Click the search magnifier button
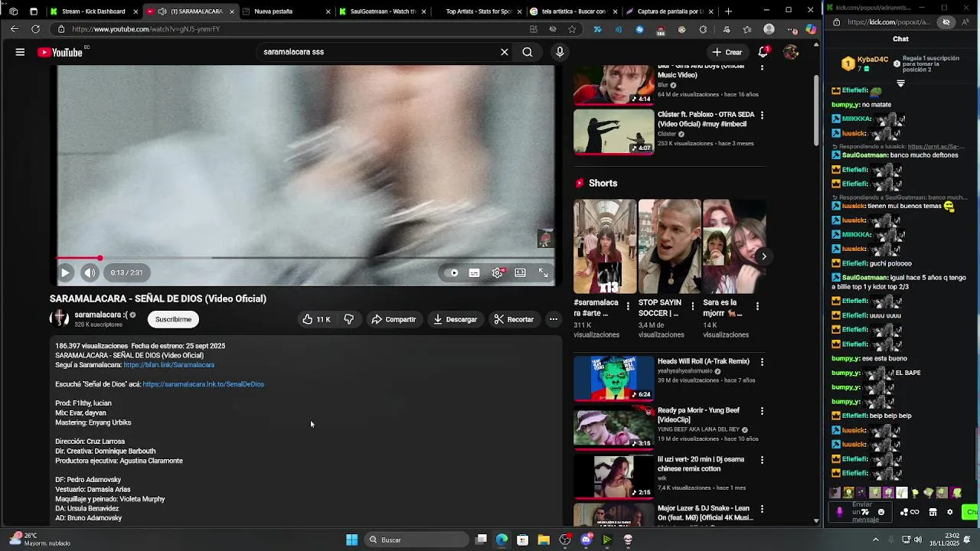 click(528, 52)
